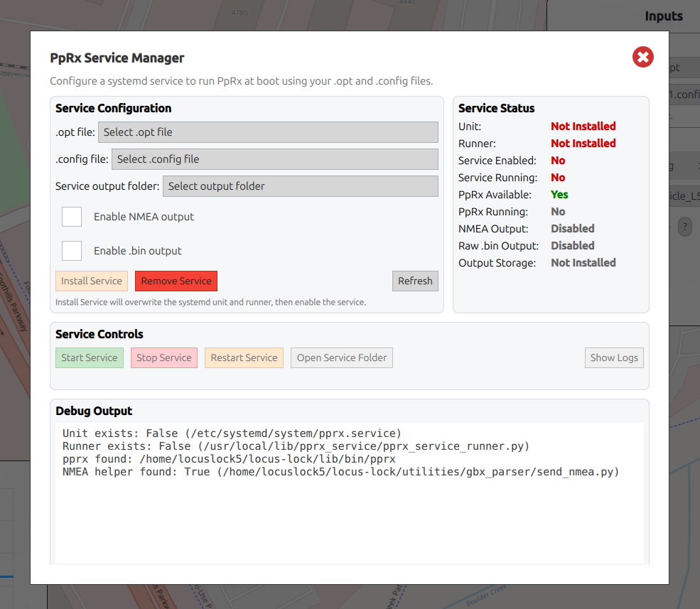700x609 pixels.
Task: Click the Install Service overwrite note text
Action: (211, 302)
